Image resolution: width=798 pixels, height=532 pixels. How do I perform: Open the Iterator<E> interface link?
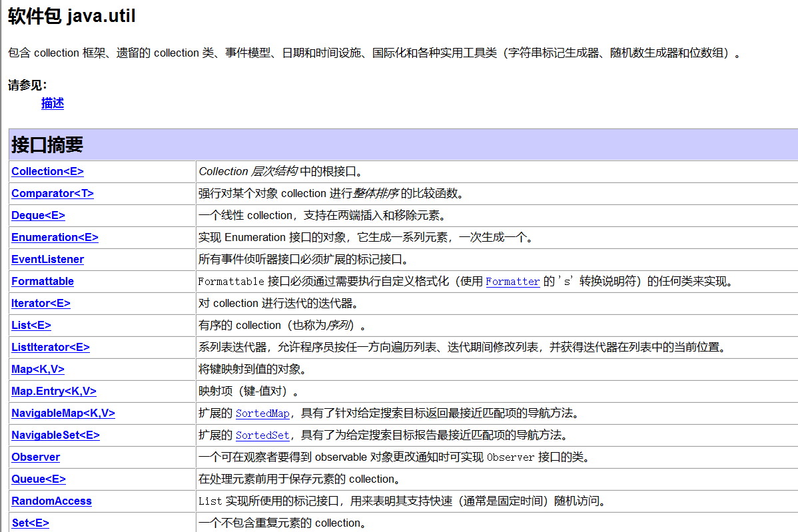point(41,303)
